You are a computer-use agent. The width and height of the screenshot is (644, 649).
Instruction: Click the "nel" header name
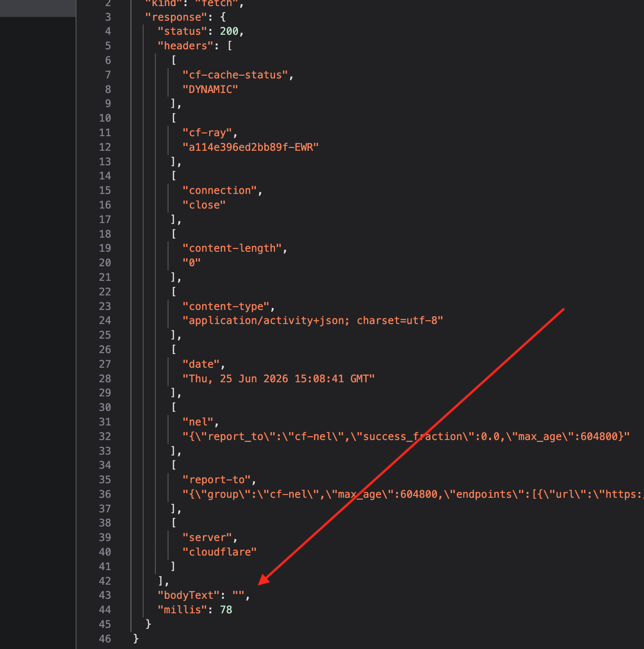click(x=198, y=422)
